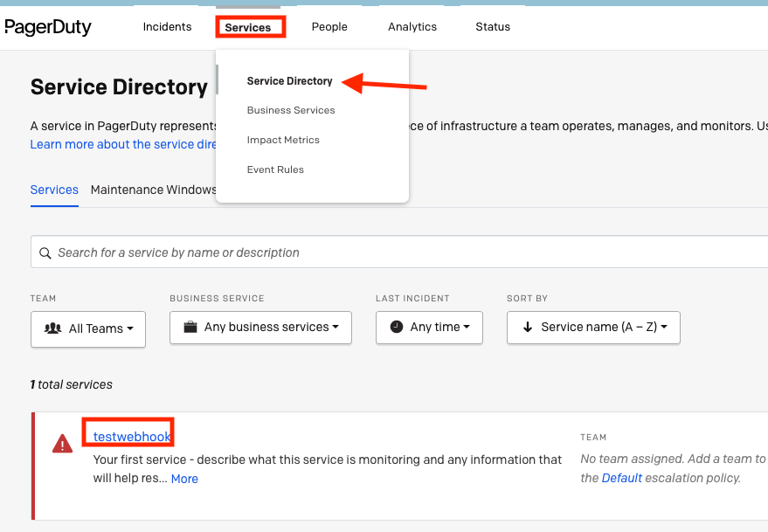Expand the Any time dropdown

429,328
